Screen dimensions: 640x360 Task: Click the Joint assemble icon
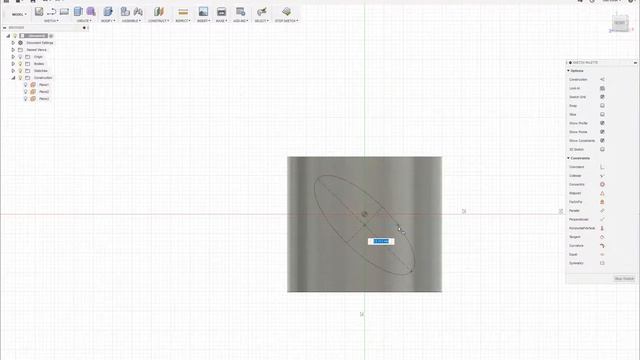[x=138, y=11]
